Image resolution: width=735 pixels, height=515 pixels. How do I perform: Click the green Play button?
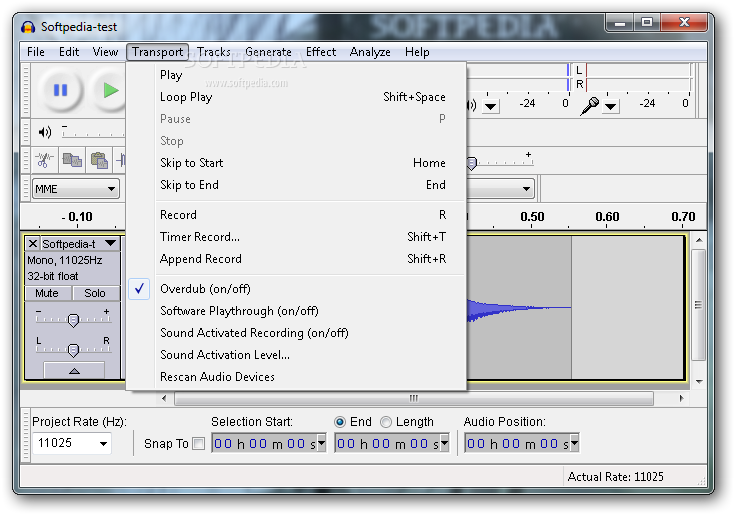click(109, 90)
